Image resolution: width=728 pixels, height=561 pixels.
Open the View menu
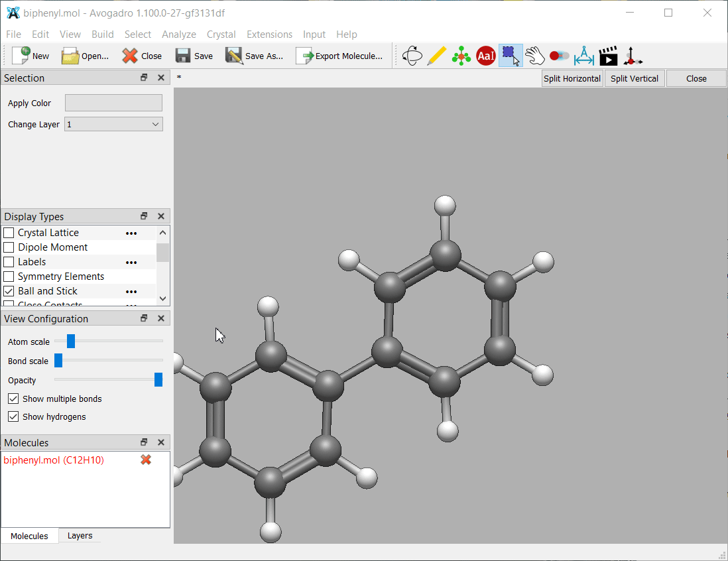[x=70, y=34]
